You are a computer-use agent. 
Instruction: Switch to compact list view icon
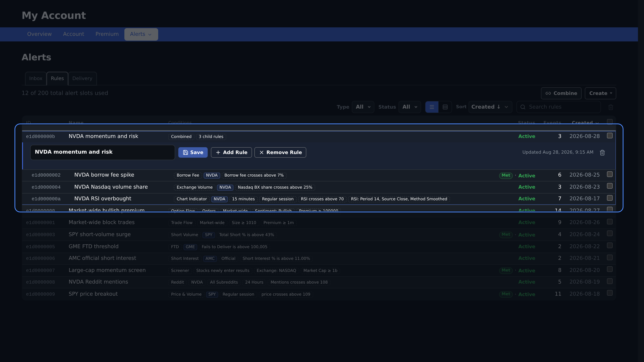432,107
